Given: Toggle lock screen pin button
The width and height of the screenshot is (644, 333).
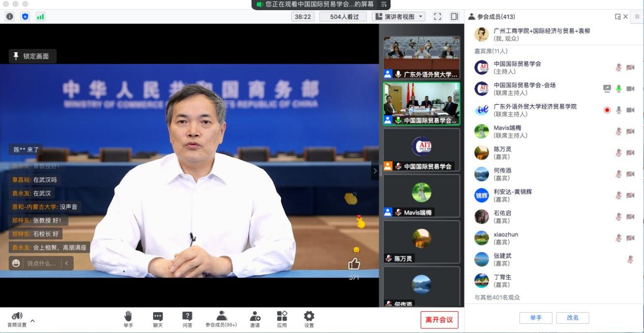Looking at the screenshot, I should pyautogui.click(x=32, y=56).
